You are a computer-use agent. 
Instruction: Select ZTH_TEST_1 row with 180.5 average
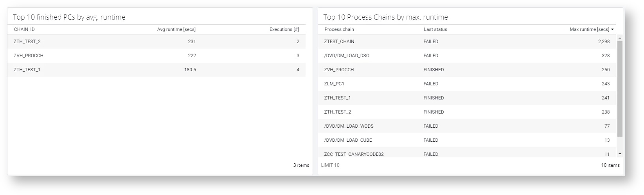157,70
